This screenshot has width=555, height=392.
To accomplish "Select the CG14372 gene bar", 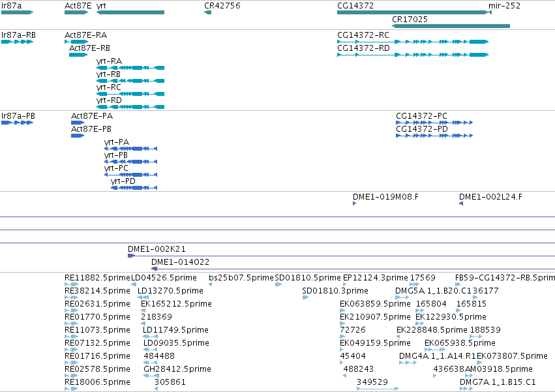I will tap(412, 12).
